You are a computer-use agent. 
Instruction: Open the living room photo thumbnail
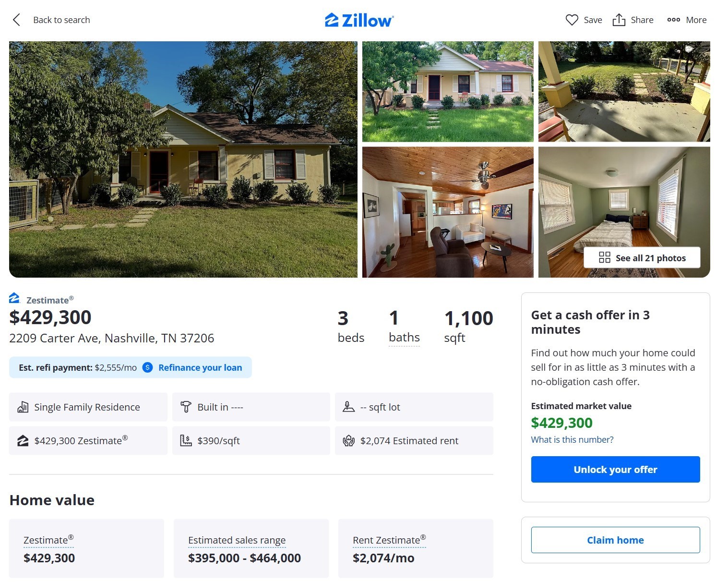(x=448, y=212)
